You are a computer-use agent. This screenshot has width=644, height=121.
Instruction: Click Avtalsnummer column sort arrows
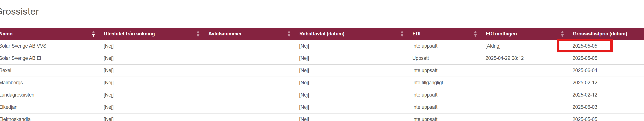(x=289, y=34)
